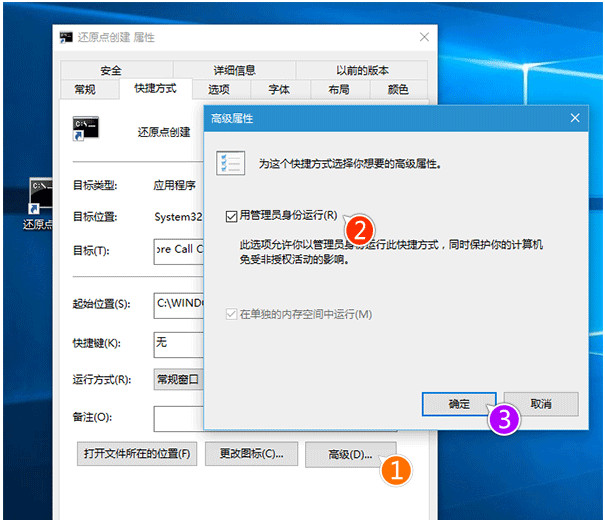
Task: Click 确定 button in 高级属性 dialog
Action: click(x=459, y=404)
